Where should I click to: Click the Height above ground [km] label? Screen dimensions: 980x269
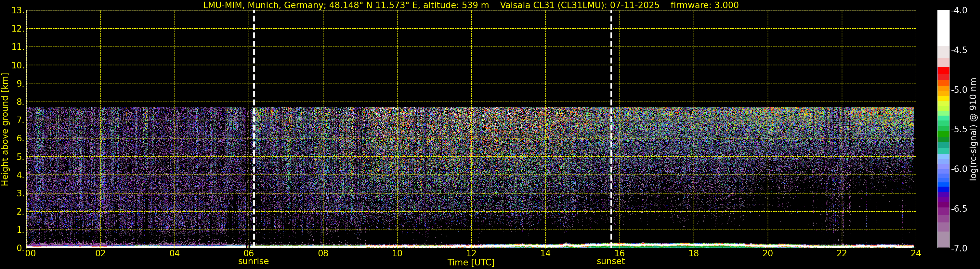point(5,130)
